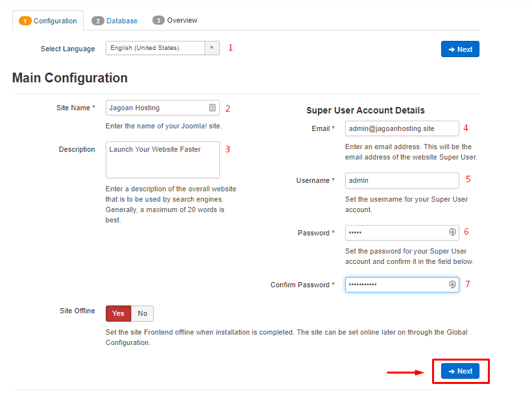
Task: Click the autofill contact icon in Site Name field
Action: click(212, 108)
